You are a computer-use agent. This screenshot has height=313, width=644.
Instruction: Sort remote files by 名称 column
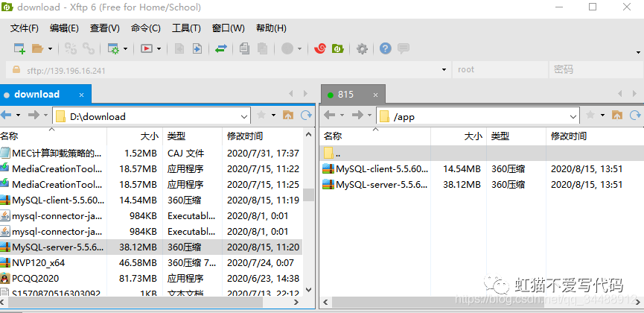tap(375, 136)
